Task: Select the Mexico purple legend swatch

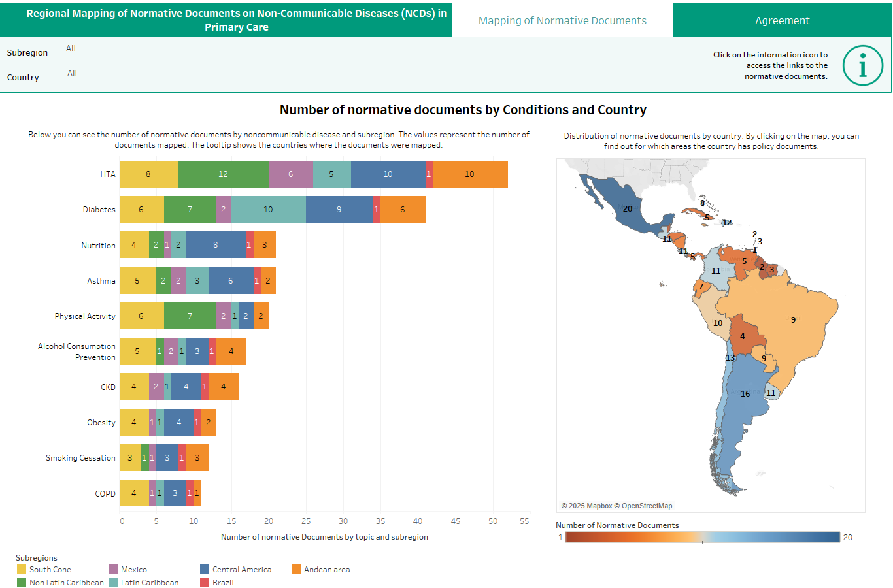Action: 113,569
